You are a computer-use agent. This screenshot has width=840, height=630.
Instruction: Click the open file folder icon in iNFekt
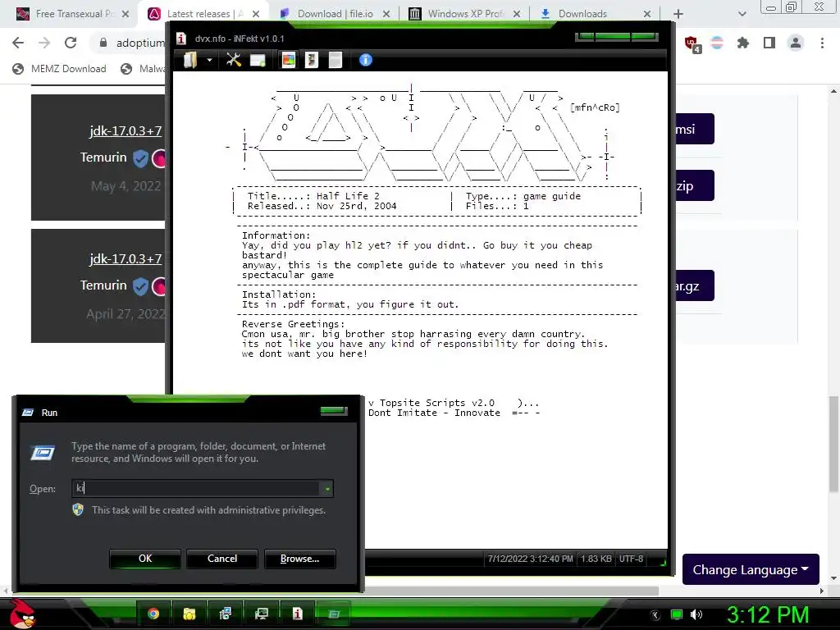(190, 60)
